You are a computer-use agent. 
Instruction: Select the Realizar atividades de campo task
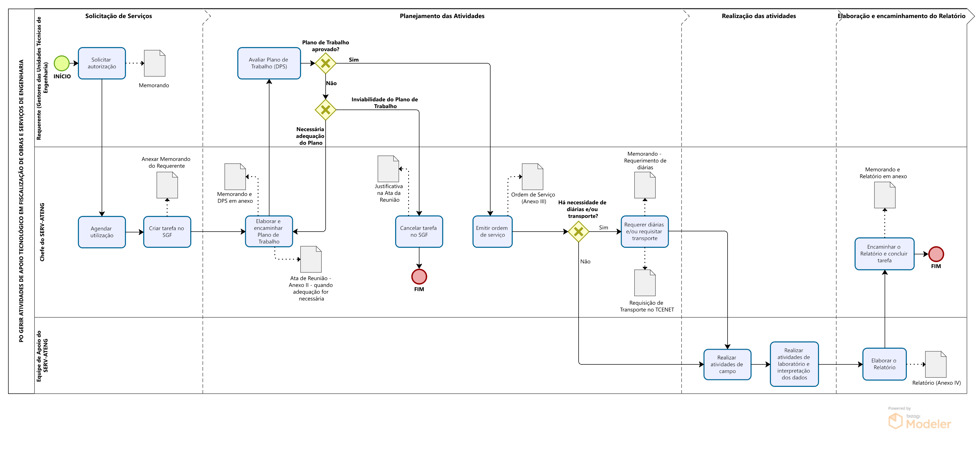pos(727,364)
